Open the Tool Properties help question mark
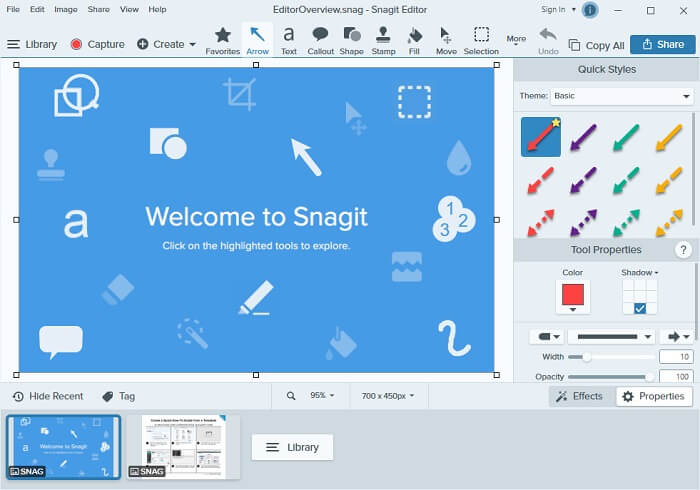Viewport: 700px width, 490px height. tap(683, 250)
